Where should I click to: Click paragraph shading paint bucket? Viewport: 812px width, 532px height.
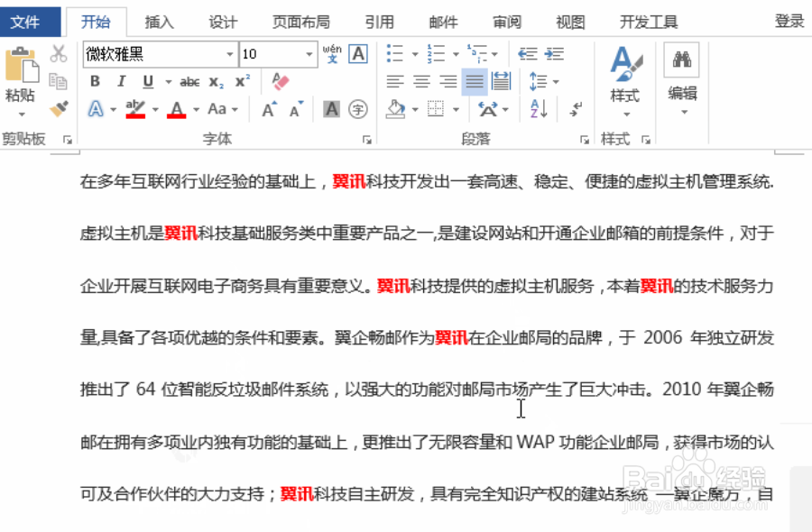(x=396, y=109)
